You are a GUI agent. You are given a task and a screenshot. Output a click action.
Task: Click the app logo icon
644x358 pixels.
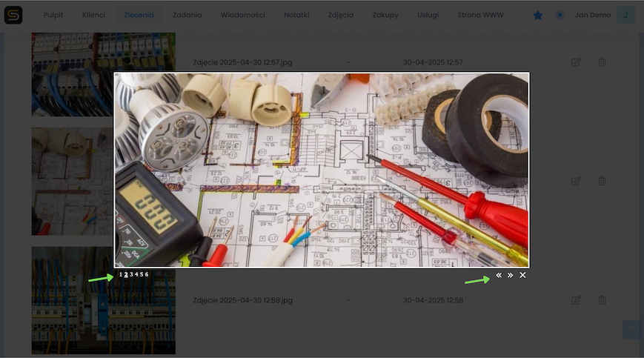[13, 15]
